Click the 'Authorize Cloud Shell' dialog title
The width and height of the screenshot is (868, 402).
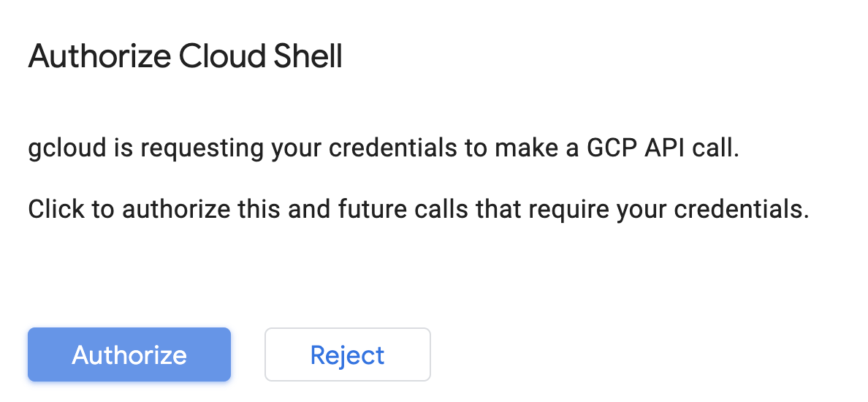click(185, 56)
